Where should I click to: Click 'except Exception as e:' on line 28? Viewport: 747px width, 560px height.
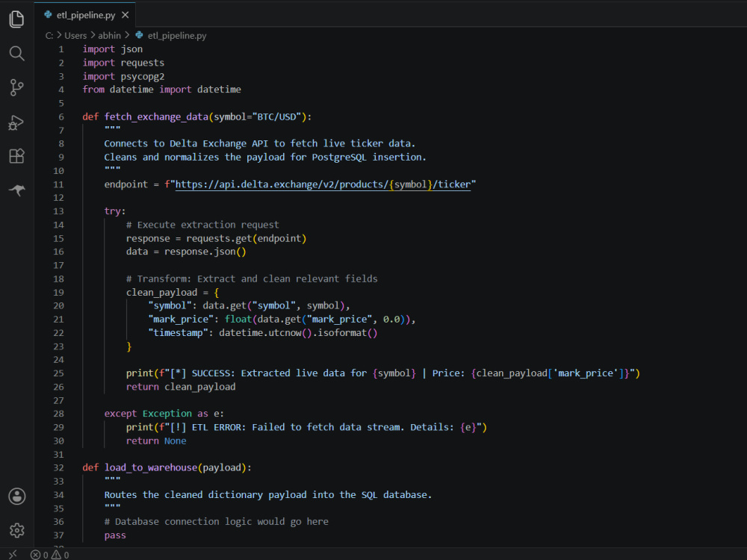164,414
